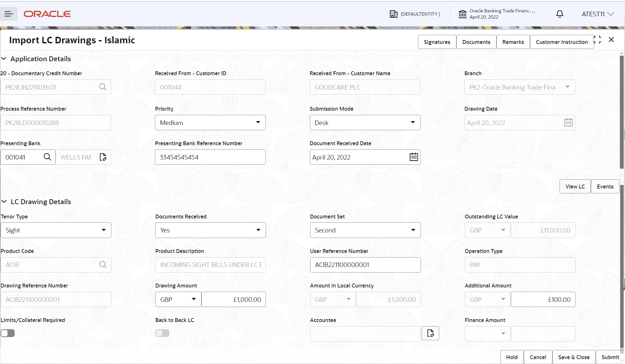This screenshot has height=364, width=625.
Task: Search for a Product Code
Action: click(x=103, y=264)
